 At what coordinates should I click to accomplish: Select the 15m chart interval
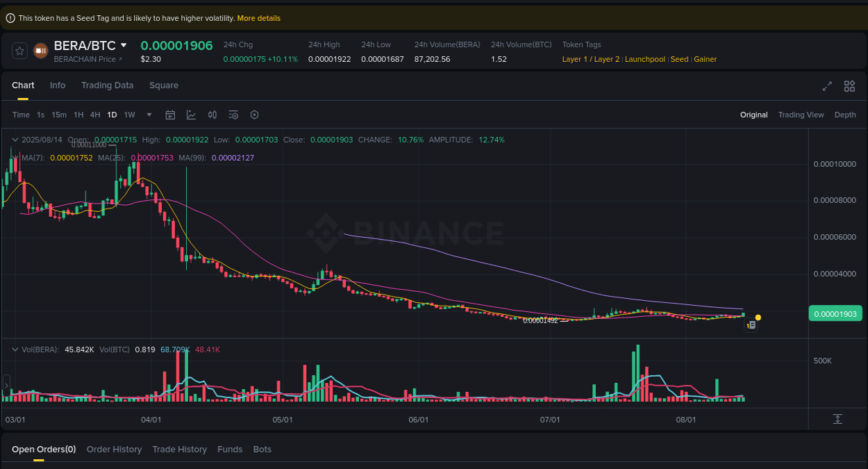tap(59, 115)
